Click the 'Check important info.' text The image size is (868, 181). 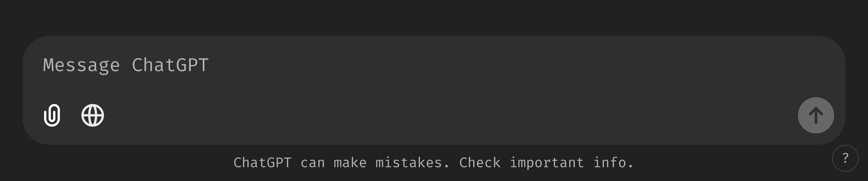tap(546, 162)
